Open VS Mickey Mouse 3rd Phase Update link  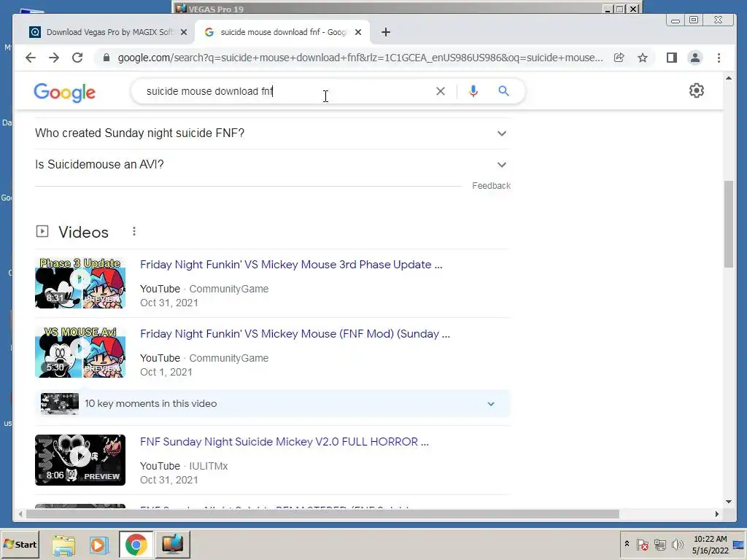(291, 264)
